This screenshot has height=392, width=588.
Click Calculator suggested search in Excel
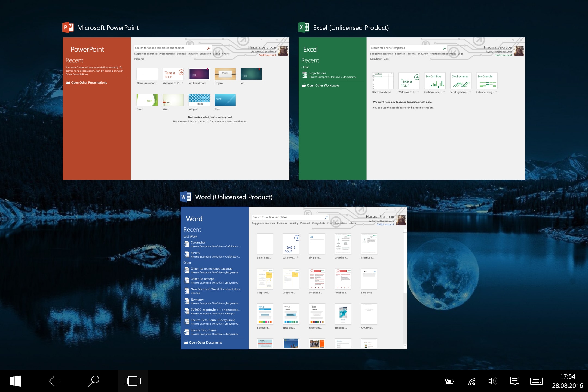point(376,59)
